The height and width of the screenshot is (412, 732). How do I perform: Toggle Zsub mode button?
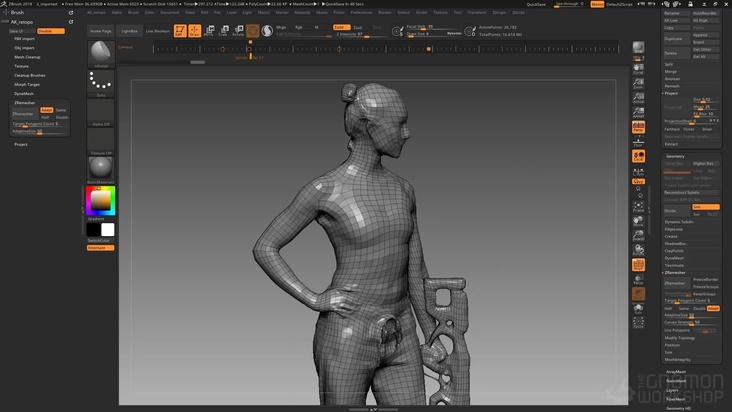click(358, 28)
